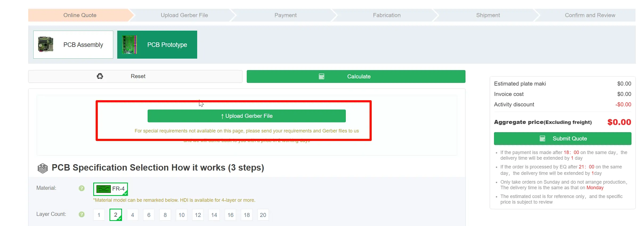Viewport: 644px width, 226px height.
Task: Go to Upload Gerber File step
Action: click(184, 15)
